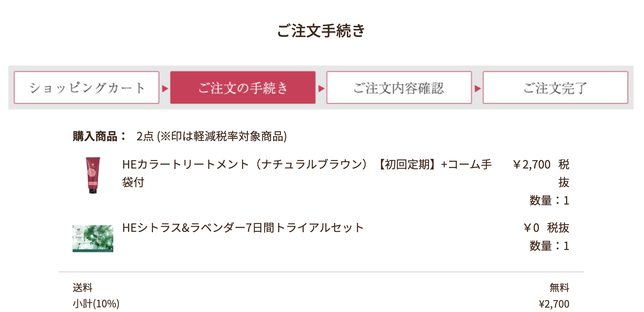Click the ご注文完了 step box

(x=556, y=88)
